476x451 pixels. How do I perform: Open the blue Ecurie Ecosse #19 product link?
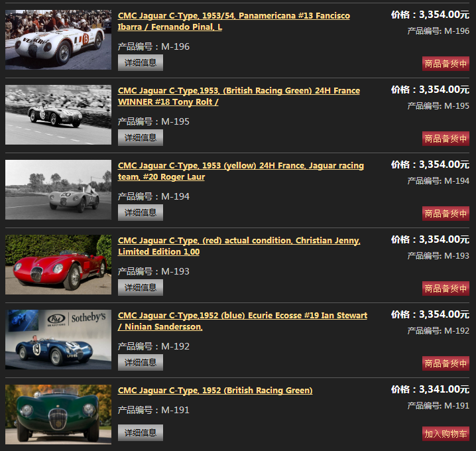coord(243,321)
